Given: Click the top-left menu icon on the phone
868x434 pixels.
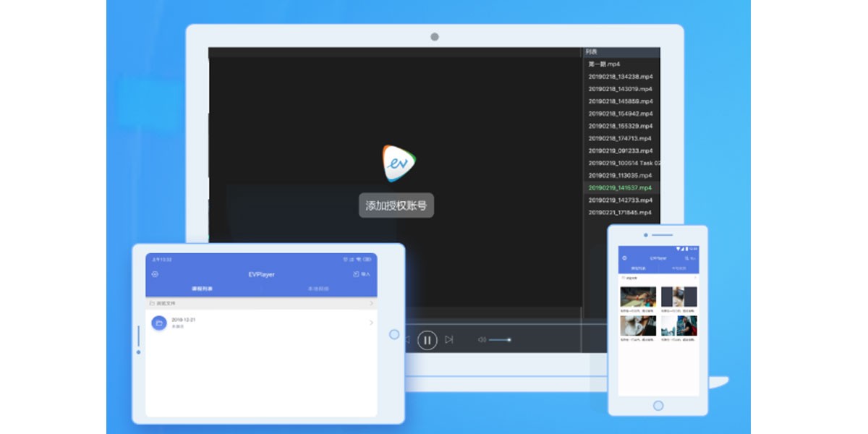Looking at the screenshot, I should click(624, 258).
